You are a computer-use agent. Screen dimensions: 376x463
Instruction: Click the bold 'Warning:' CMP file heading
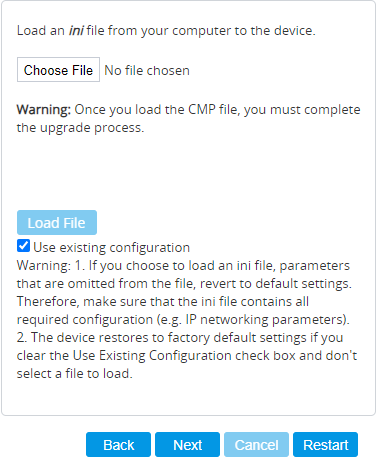tap(44, 110)
